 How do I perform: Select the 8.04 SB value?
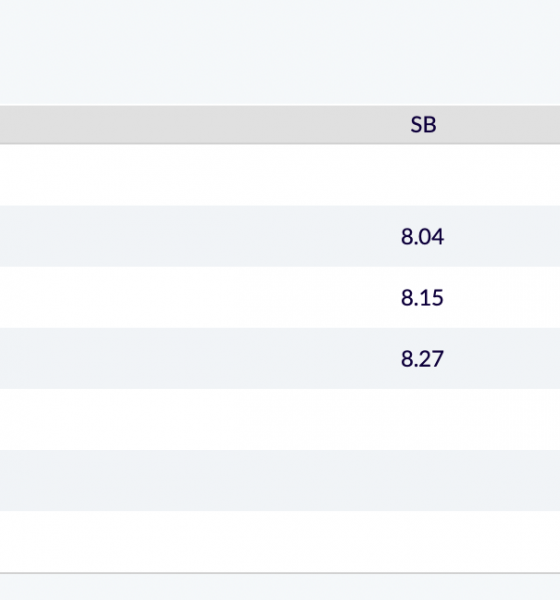[422, 236]
